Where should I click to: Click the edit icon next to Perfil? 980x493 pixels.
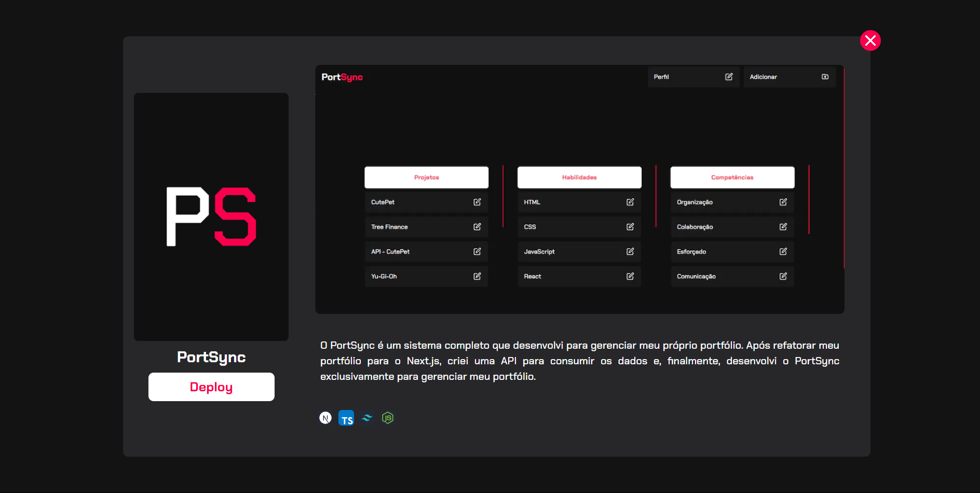729,77
